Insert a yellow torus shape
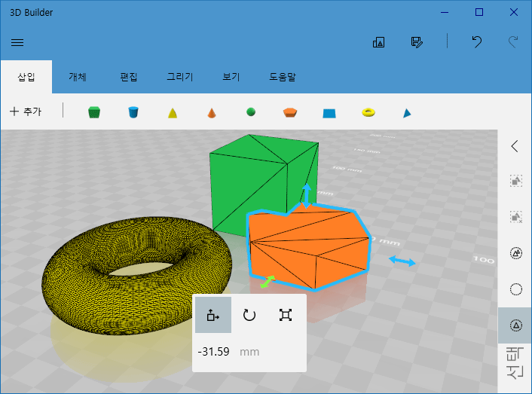This screenshot has width=532, height=394. point(368,112)
